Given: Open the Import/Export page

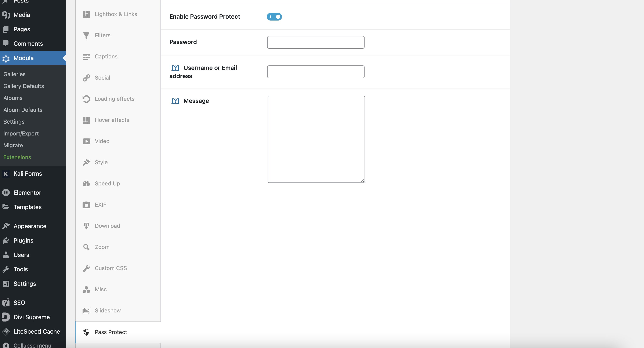Looking at the screenshot, I should 21,134.
